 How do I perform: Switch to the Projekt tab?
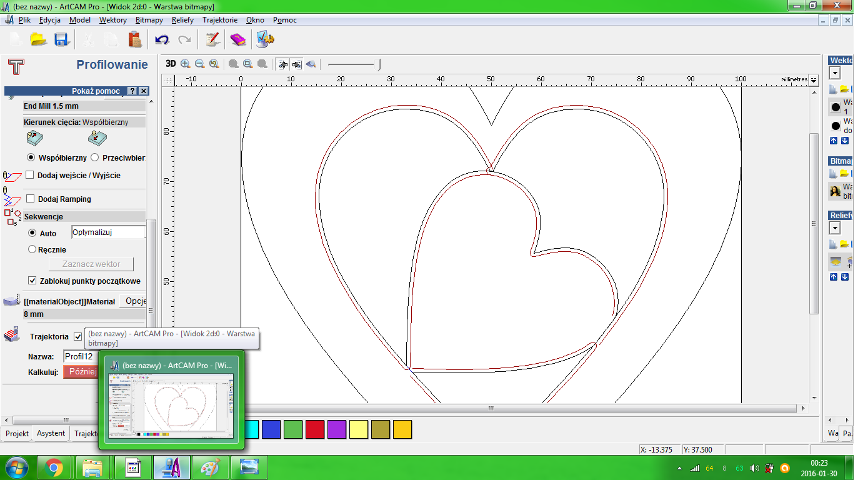pyautogui.click(x=17, y=433)
